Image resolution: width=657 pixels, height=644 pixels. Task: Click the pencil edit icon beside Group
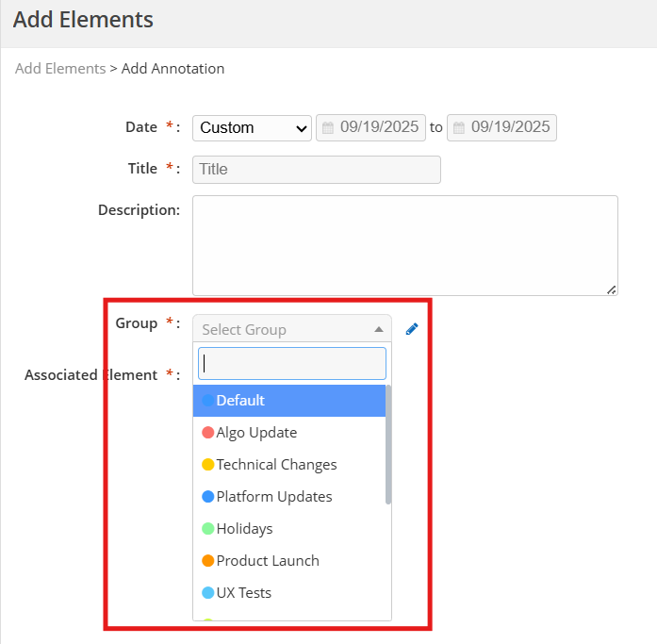click(411, 329)
